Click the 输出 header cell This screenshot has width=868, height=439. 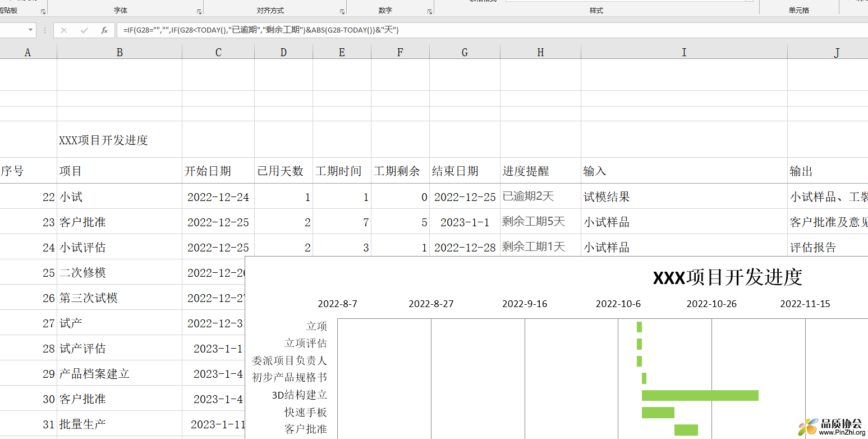(x=828, y=171)
